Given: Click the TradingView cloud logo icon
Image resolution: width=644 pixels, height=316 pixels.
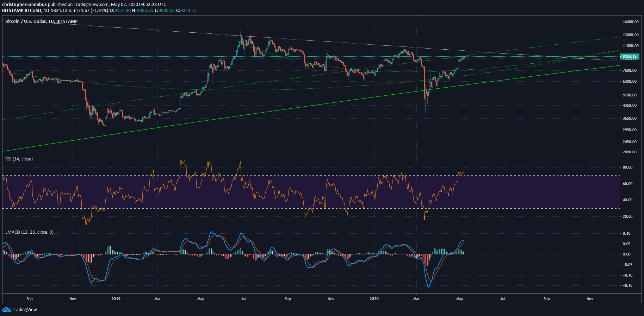Looking at the screenshot, I should point(6,310).
